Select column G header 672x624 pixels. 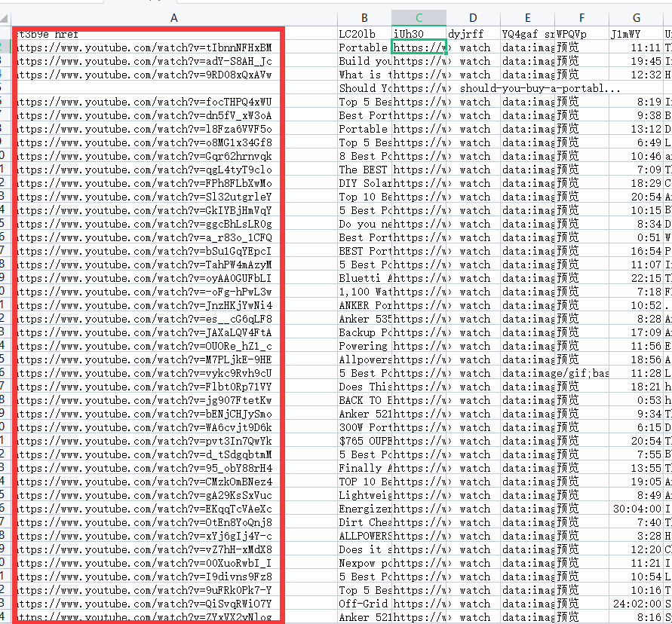636,18
